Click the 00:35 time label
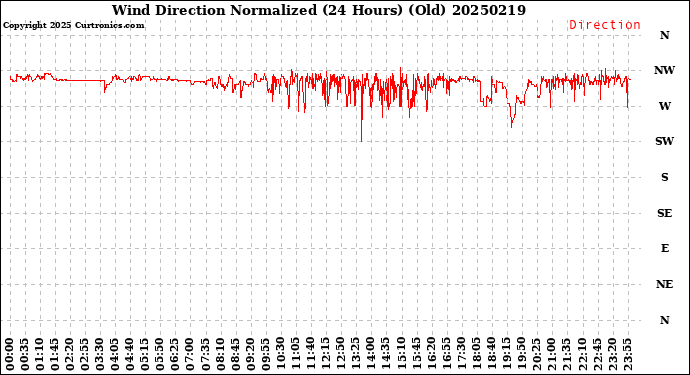 pos(25,355)
